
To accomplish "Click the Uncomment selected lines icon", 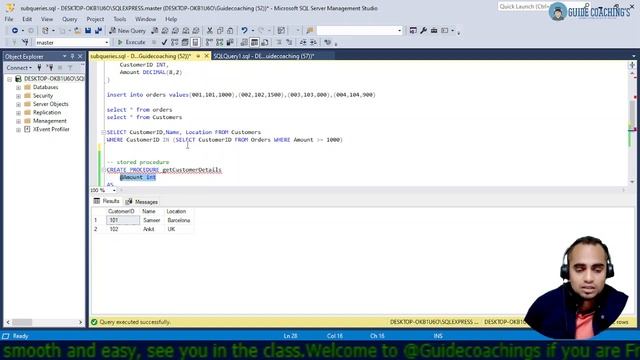I will [289, 42].
